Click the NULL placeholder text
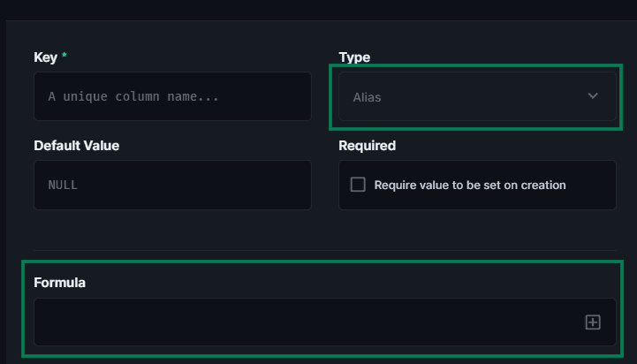Image resolution: width=637 pixels, height=364 pixels. tap(63, 186)
